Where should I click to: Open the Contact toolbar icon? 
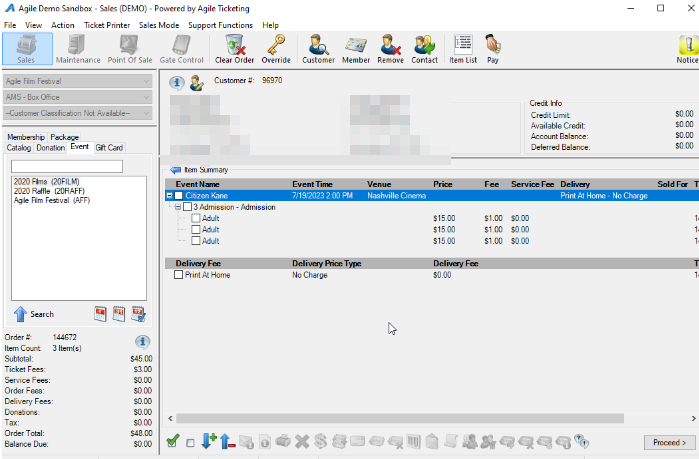(424, 49)
